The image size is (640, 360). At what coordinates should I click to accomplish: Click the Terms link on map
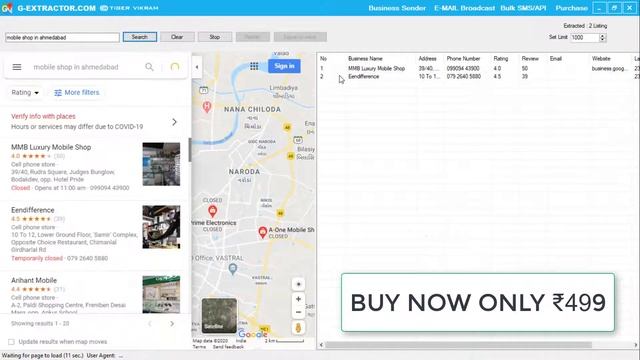[x=199, y=347]
